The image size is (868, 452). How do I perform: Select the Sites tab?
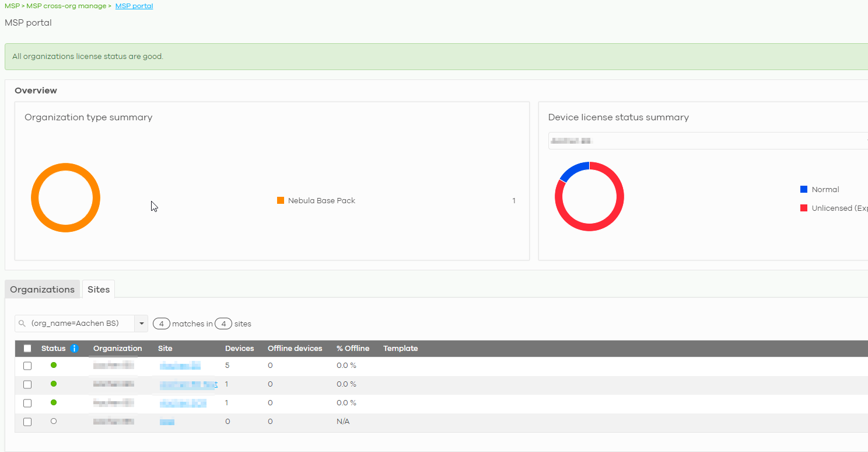pyautogui.click(x=98, y=288)
